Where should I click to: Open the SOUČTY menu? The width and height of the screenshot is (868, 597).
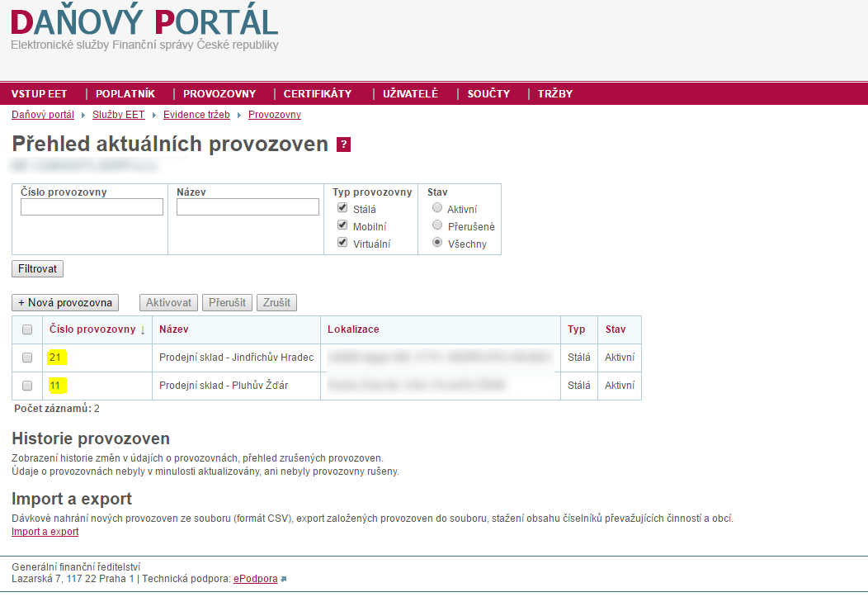pos(488,93)
